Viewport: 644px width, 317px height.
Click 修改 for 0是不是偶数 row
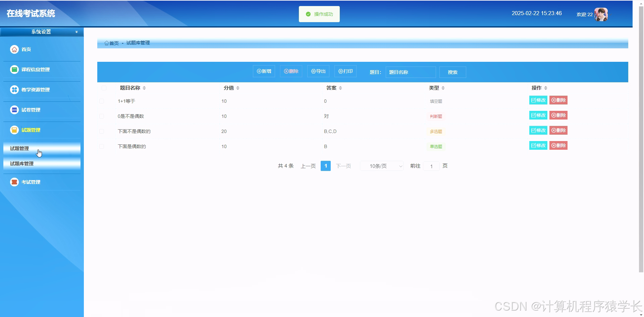coord(538,115)
